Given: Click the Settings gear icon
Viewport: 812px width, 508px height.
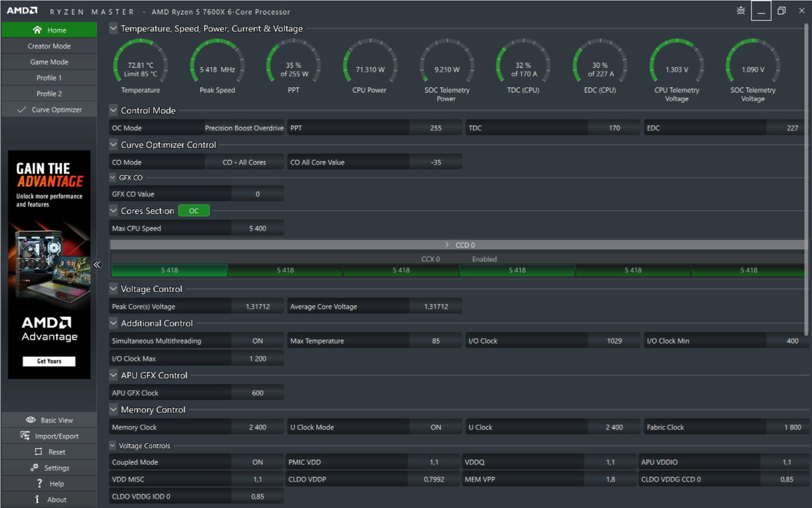Looking at the screenshot, I should click(x=34, y=467).
